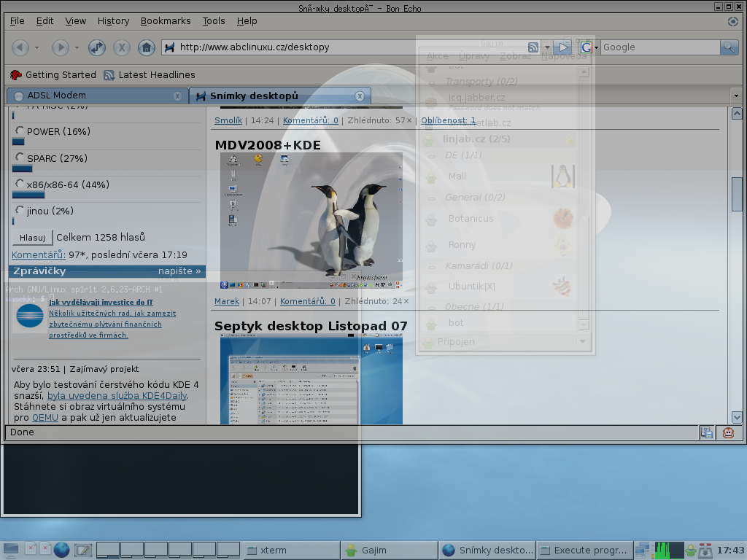Collapse the DE (1/1) group in Gajim

[432, 156]
